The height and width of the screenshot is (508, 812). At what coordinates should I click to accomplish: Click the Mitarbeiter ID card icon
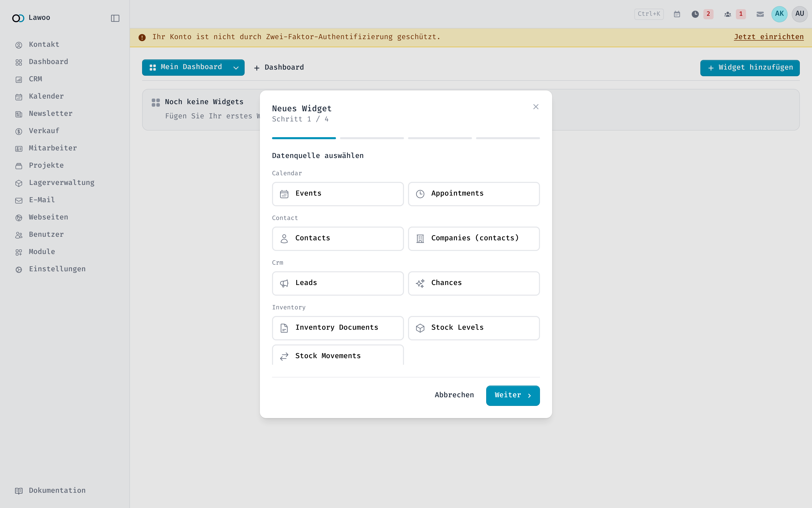click(x=19, y=149)
